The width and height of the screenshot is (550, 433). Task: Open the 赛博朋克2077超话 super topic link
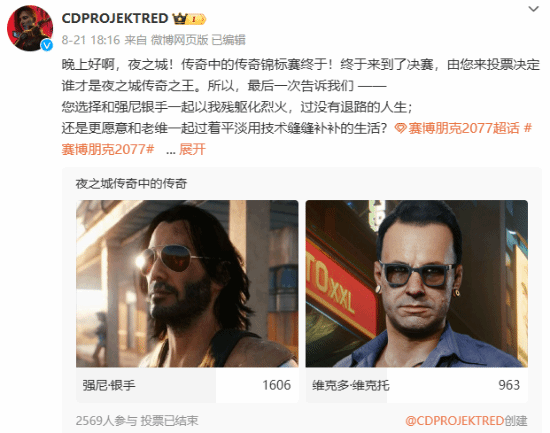(x=463, y=128)
